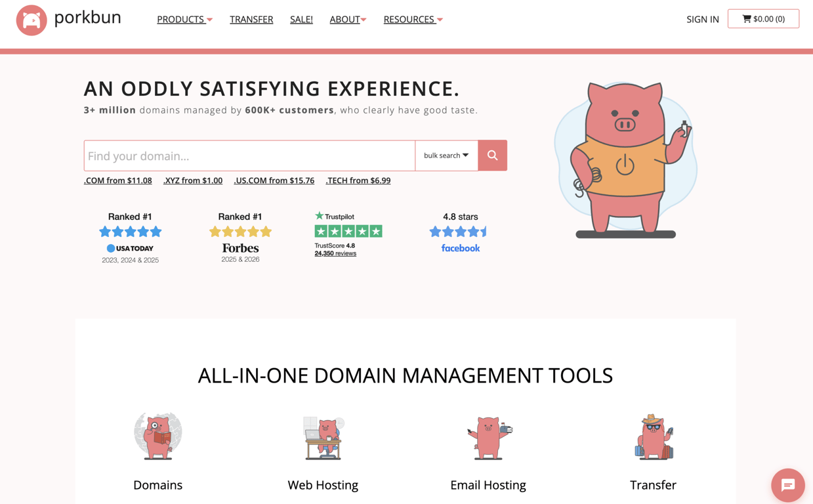Image resolution: width=813 pixels, height=504 pixels.
Task: Expand the Products dropdown arrow
Action: (x=210, y=20)
